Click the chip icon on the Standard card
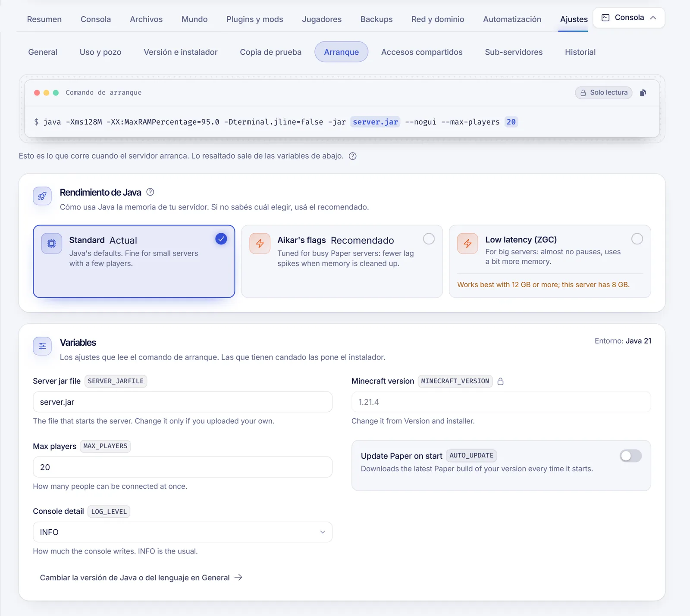The image size is (690, 616). [x=52, y=244]
